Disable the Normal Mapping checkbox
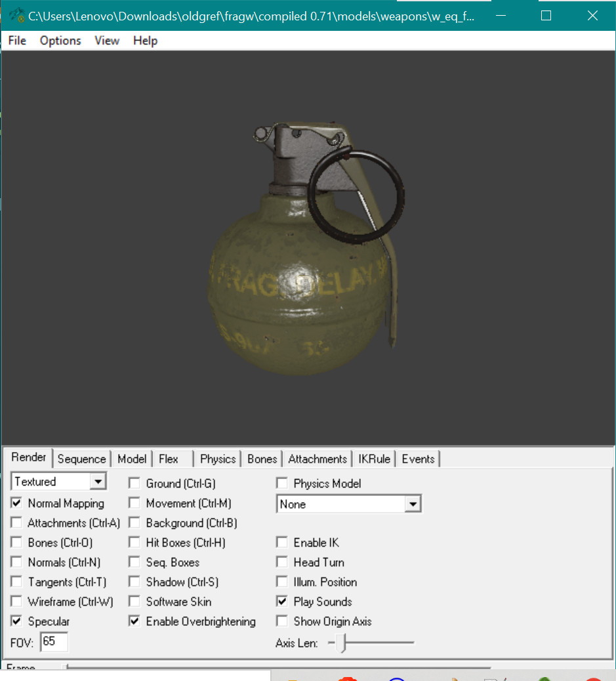Image resolution: width=616 pixels, height=681 pixels. [x=16, y=503]
